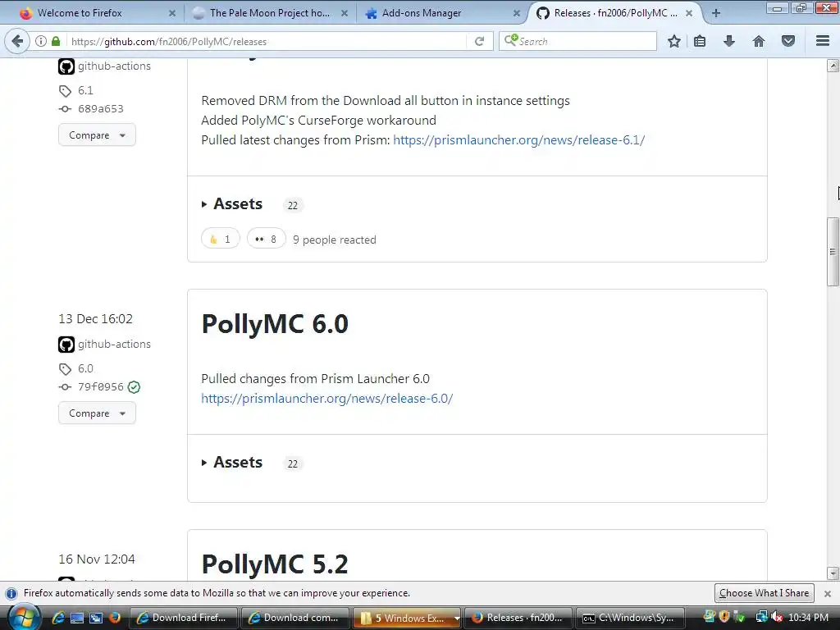Screen dimensions: 840x630
Task: Open the Pocket icon in toolbar
Action: coord(788,41)
